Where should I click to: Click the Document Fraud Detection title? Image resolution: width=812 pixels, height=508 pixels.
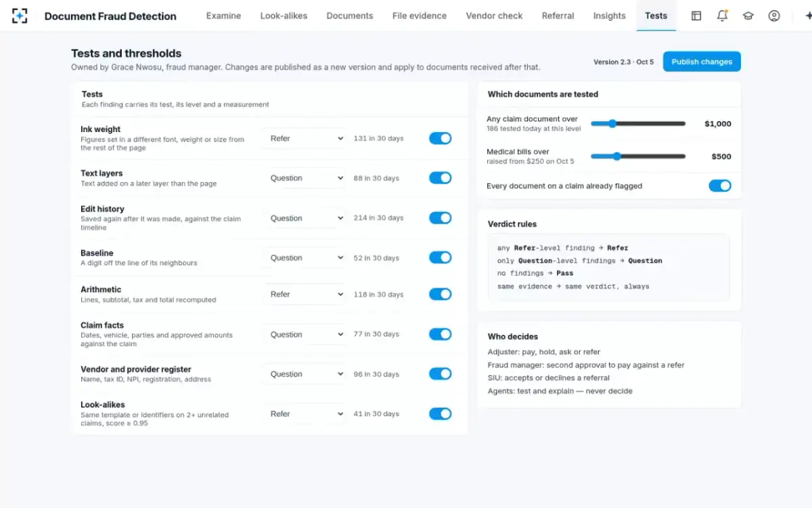pos(110,16)
